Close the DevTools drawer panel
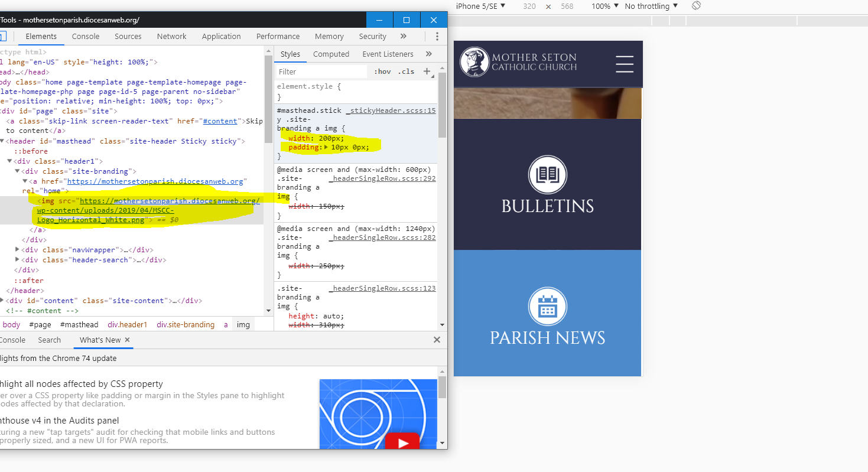Image resolution: width=868 pixels, height=472 pixels. point(437,340)
